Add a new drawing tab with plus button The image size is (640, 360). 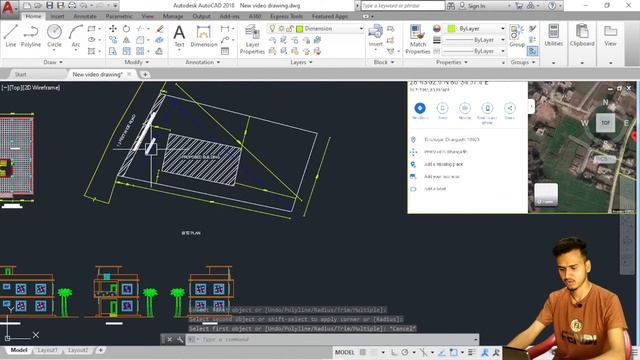coord(145,74)
